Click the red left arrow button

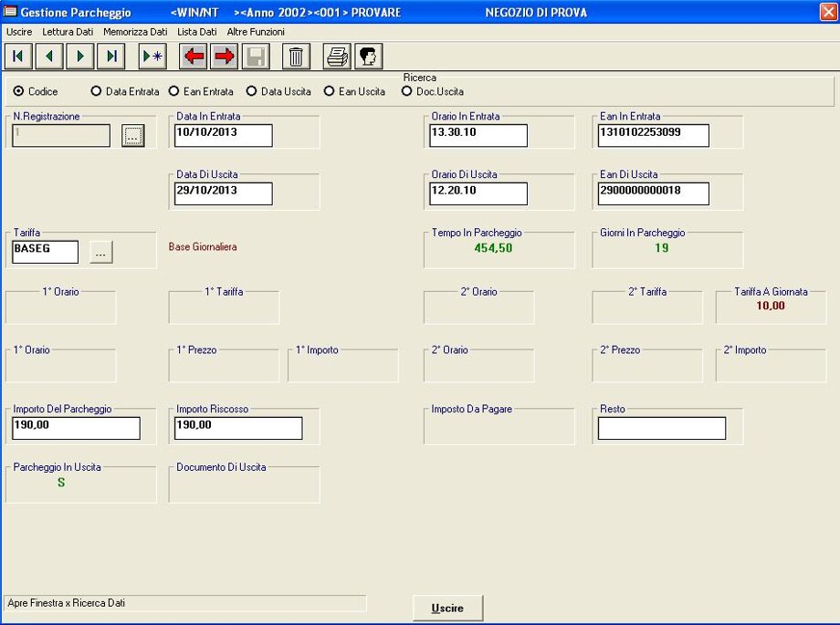194,57
